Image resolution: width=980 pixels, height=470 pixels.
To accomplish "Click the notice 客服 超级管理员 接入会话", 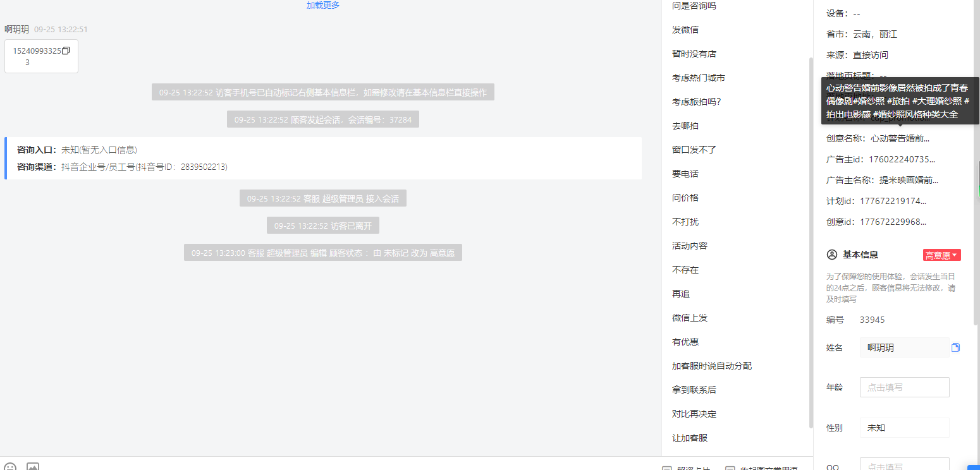I will click(323, 198).
